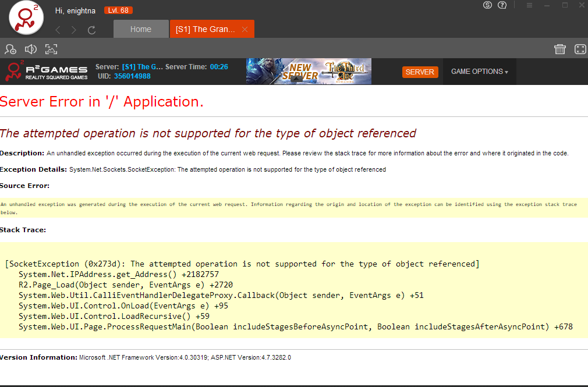Click the R2Games launcher logo avatar

tap(27, 18)
